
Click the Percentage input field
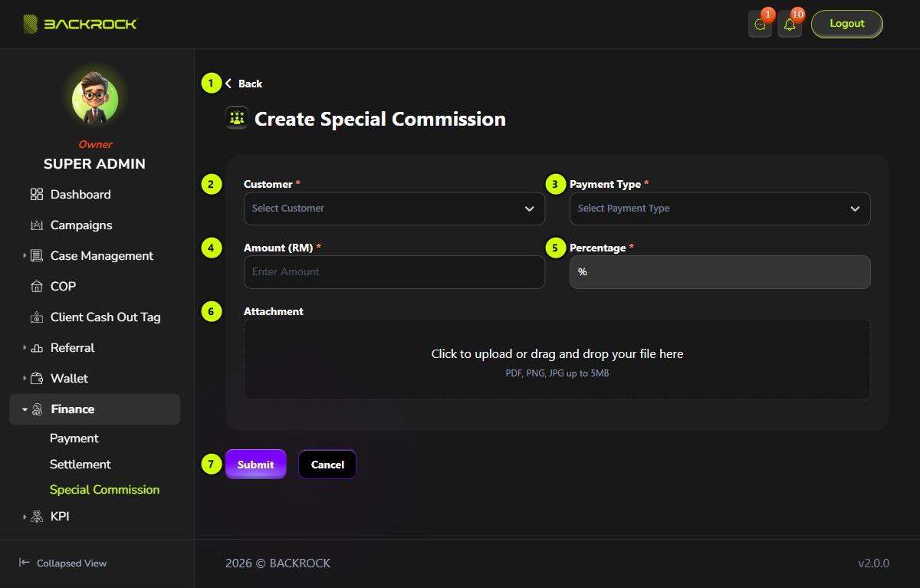[x=720, y=272]
